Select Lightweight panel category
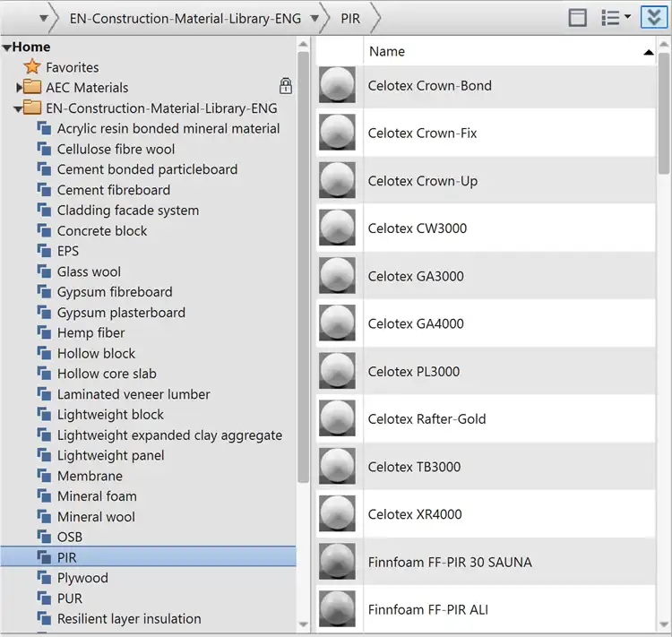 [x=110, y=455]
